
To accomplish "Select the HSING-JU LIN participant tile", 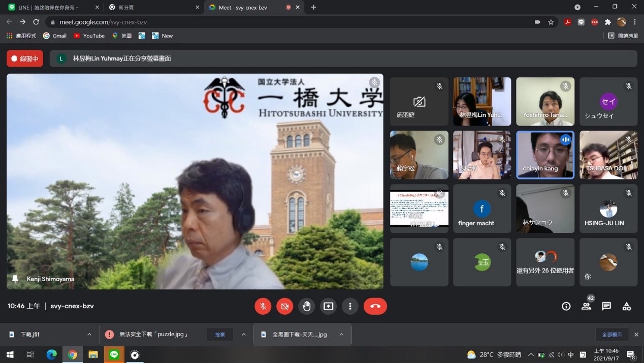I will click(608, 208).
